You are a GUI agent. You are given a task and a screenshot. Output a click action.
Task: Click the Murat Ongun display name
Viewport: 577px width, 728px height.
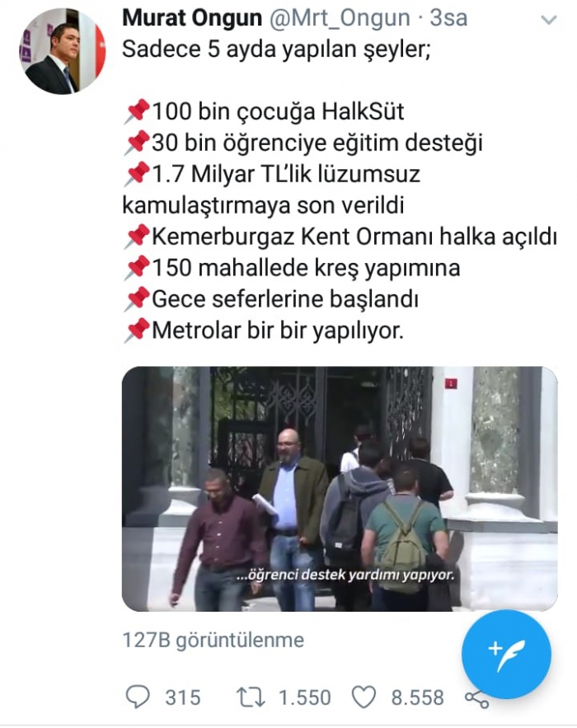pyautogui.click(x=192, y=18)
